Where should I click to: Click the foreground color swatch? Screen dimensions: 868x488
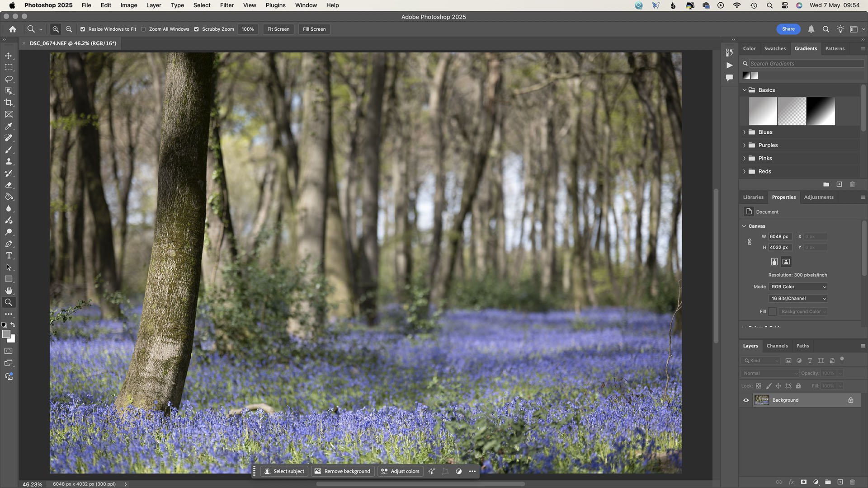point(6,334)
